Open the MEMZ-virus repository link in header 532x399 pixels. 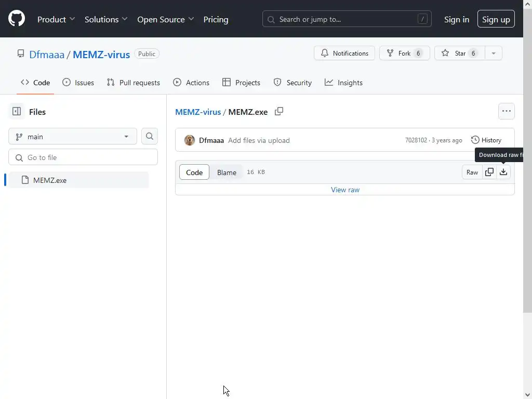[101, 54]
